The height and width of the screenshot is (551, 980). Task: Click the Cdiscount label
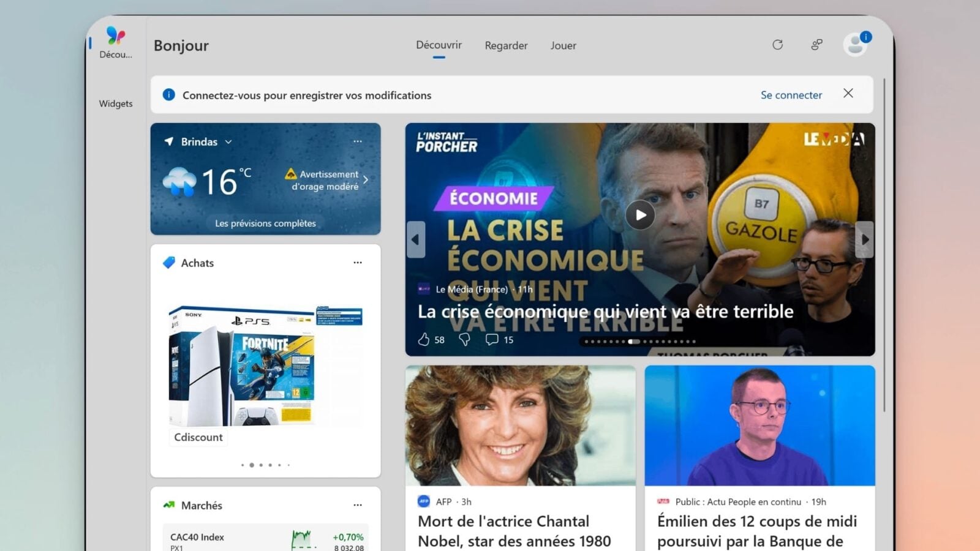(x=198, y=437)
